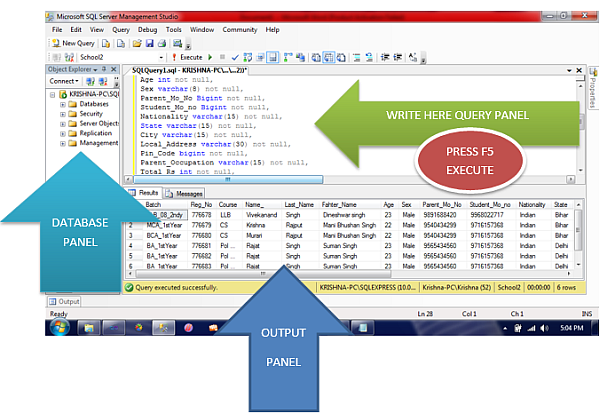
Task: Uncomment the selected lines
Action: coord(369,57)
